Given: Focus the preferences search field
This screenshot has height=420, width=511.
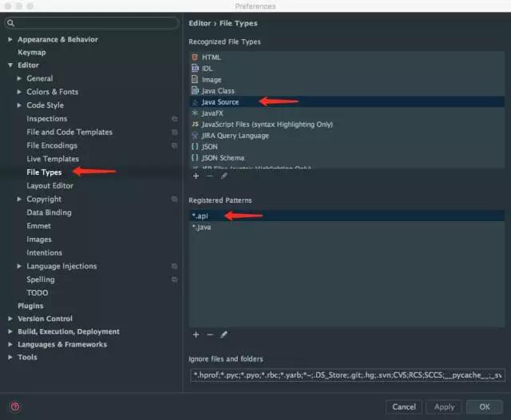Looking at the screenshot, I should 92,23.
